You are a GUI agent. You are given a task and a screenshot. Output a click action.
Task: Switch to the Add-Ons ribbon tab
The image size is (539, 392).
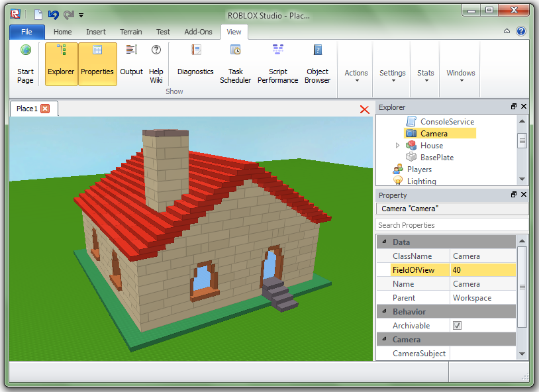point(199,32)
